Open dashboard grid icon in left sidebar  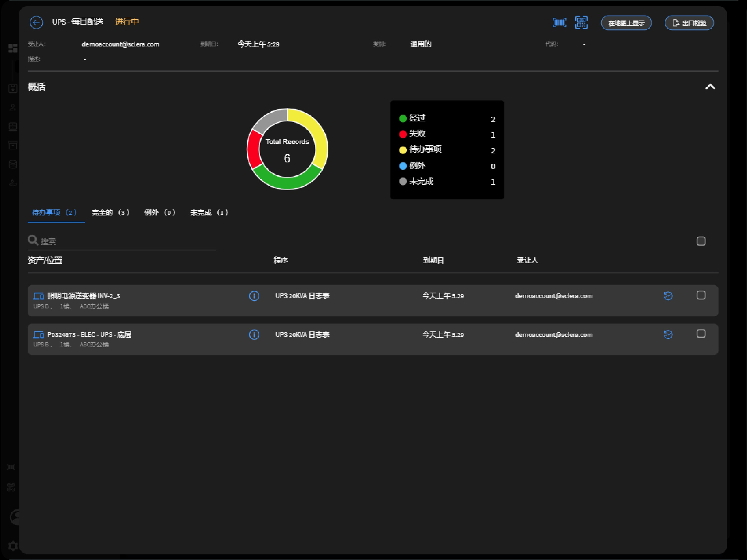tap(13, 48)
